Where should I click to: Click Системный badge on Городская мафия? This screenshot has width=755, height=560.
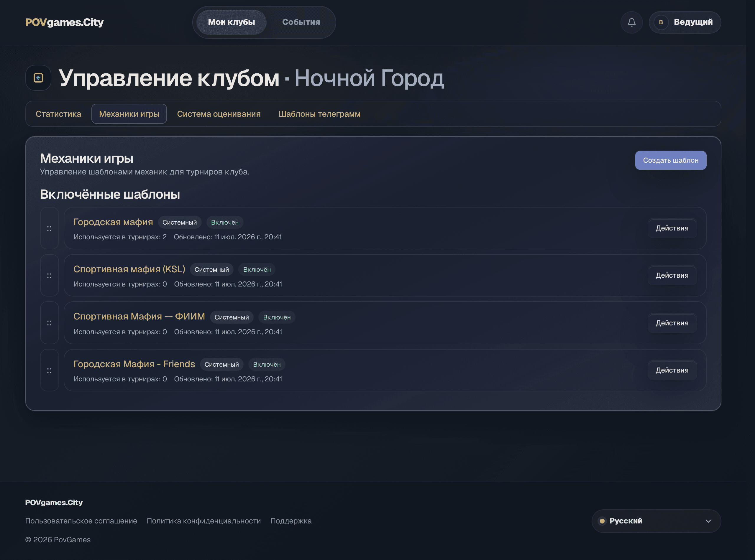pyautogui.click(x=180, y=222)
